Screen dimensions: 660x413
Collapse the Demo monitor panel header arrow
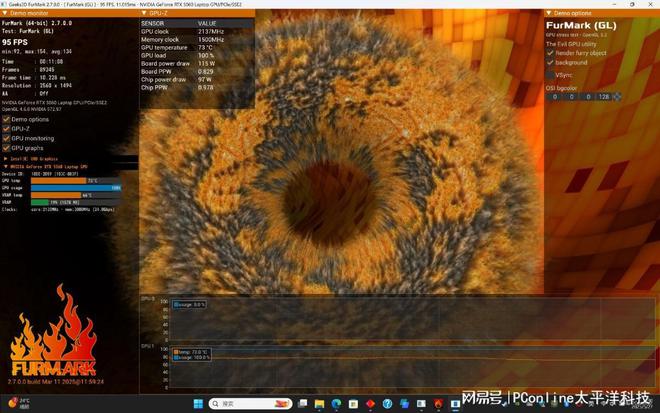[5, 13]
